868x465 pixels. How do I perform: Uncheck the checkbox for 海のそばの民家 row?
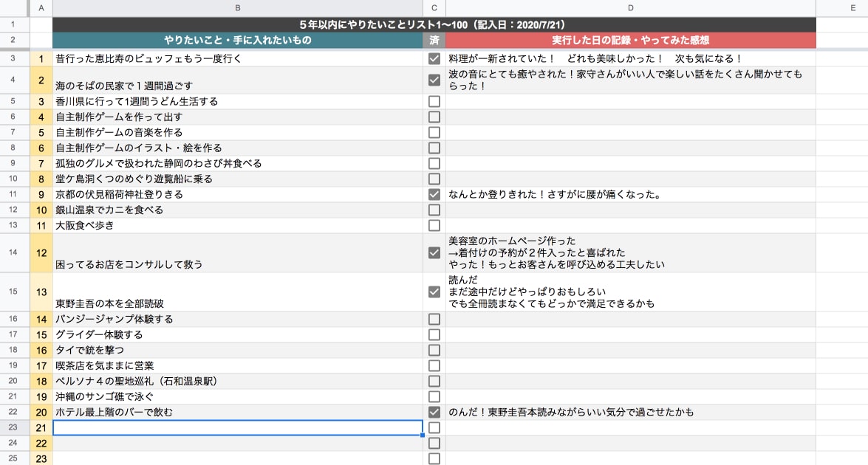[434, 80]
